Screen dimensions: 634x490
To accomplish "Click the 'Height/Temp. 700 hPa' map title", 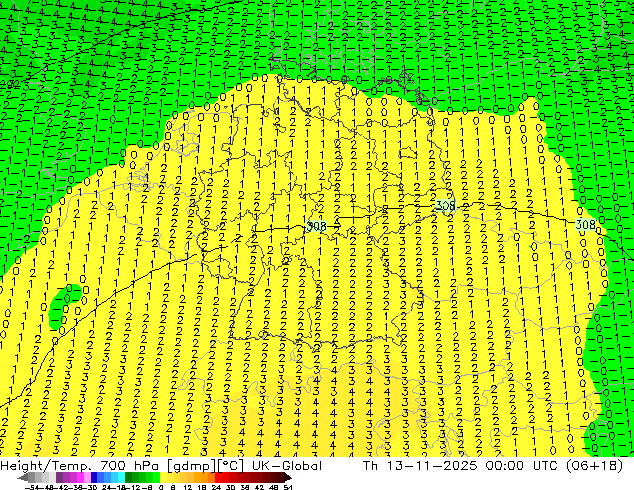I will [x=81, y=466].
